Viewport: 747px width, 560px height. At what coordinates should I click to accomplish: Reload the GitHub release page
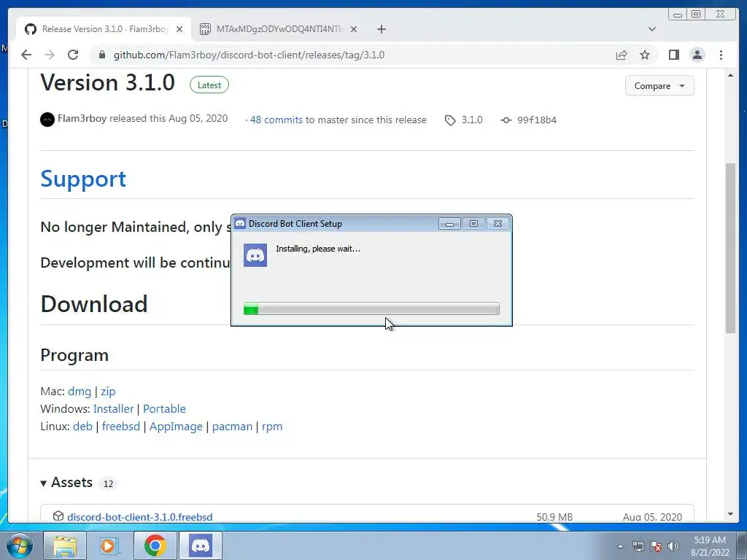point(73,55)
